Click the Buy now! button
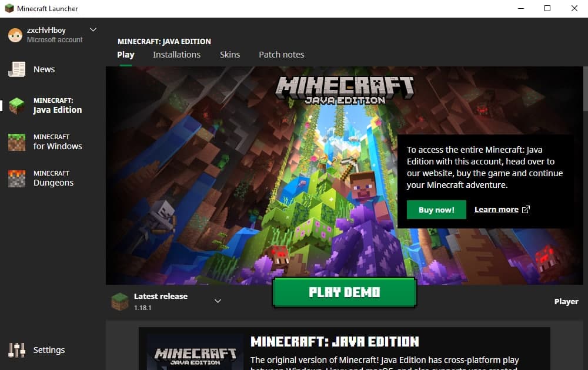The height and width of the screenshot is (370, 588). click(436, 210)
